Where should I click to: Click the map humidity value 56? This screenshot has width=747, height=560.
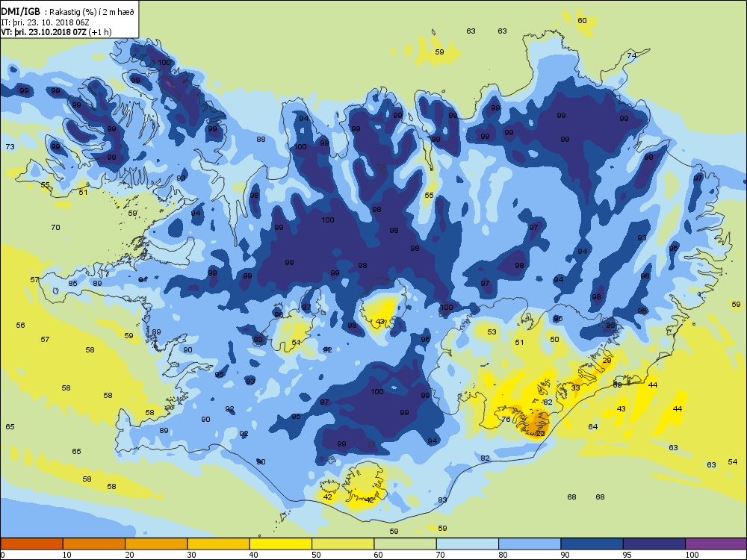point(20,326)
